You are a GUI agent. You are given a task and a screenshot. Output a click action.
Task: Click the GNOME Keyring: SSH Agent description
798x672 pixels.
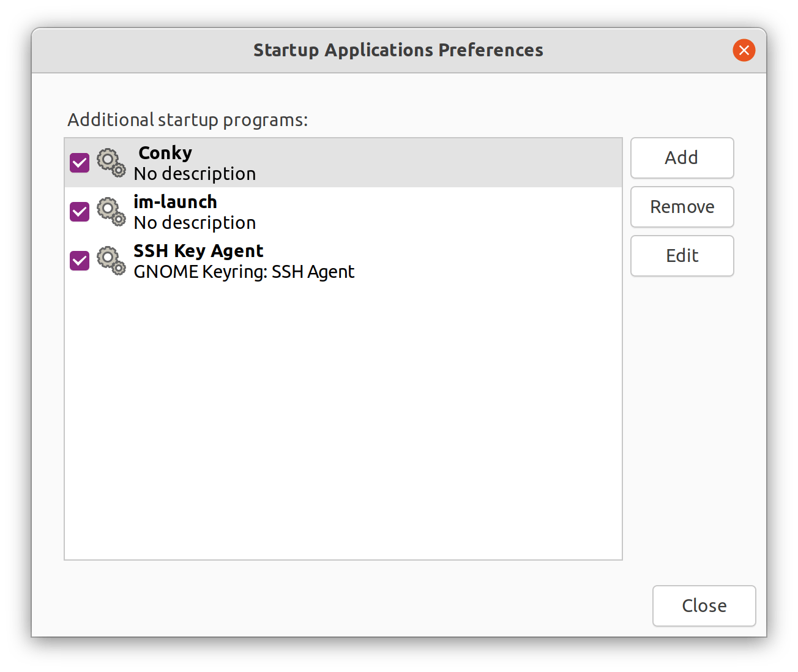[x=244, y=272]
